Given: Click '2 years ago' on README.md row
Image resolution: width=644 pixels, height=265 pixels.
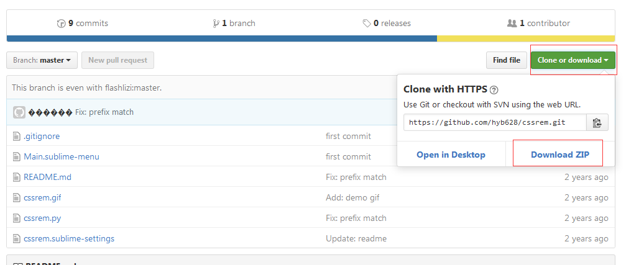Looking at the screenshot, I should click(x=586, y=177).
